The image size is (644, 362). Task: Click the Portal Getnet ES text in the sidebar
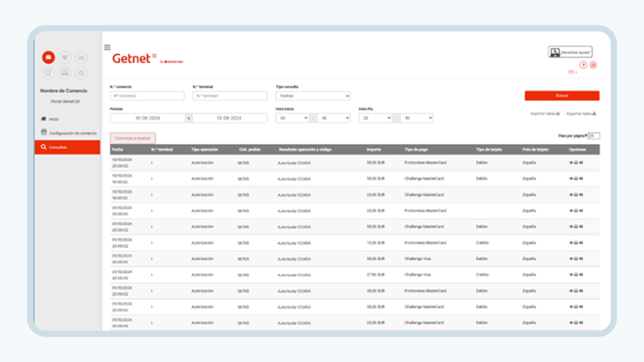pyautogui.click(x=65, y=101)
